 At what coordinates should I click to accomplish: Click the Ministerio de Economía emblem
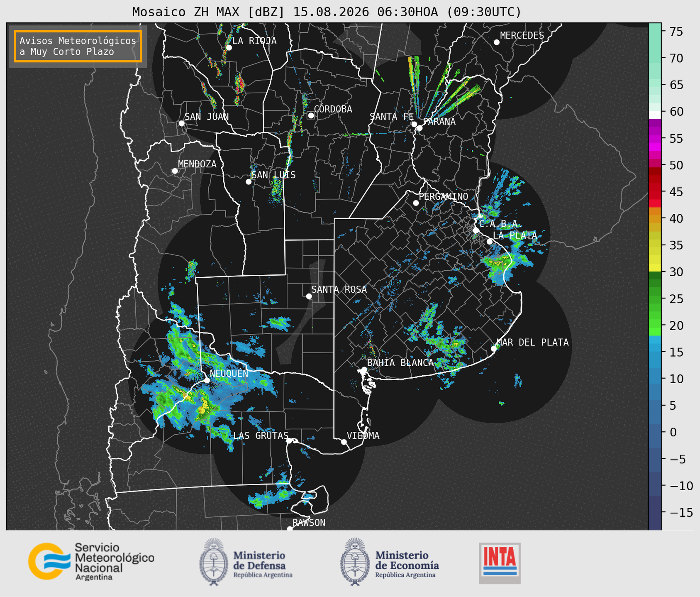(355, 562)
